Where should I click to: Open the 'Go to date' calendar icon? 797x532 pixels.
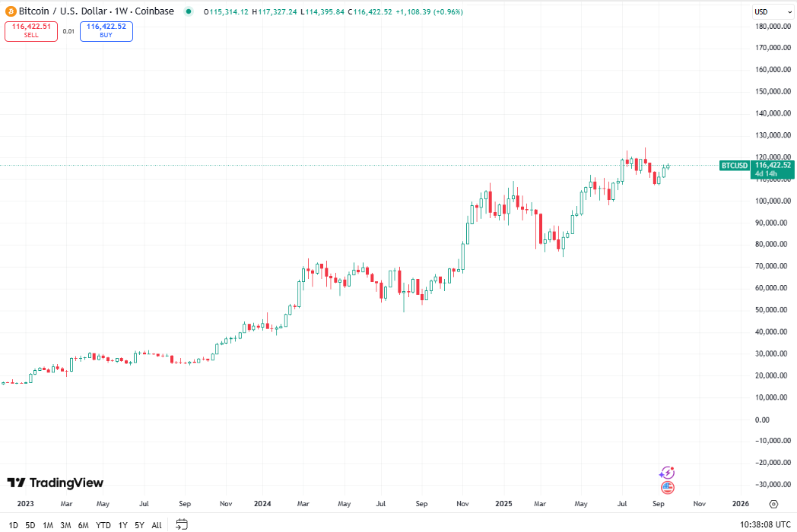click(181, 524)
